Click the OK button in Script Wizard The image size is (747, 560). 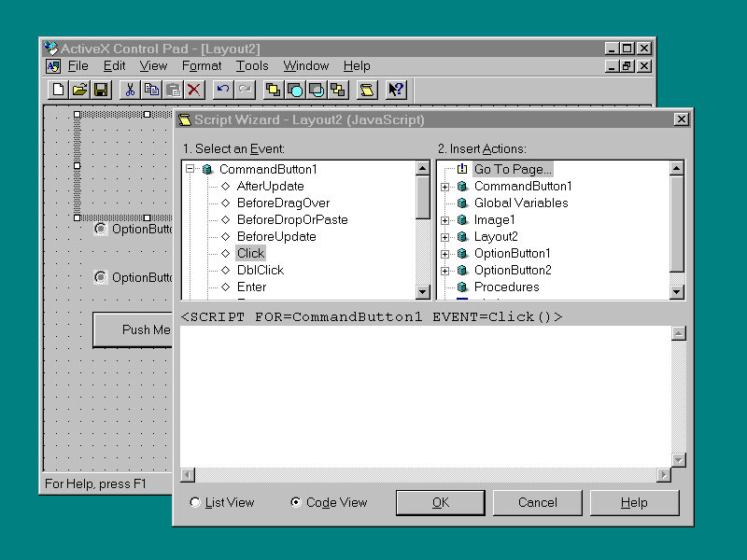coord(441,502)
